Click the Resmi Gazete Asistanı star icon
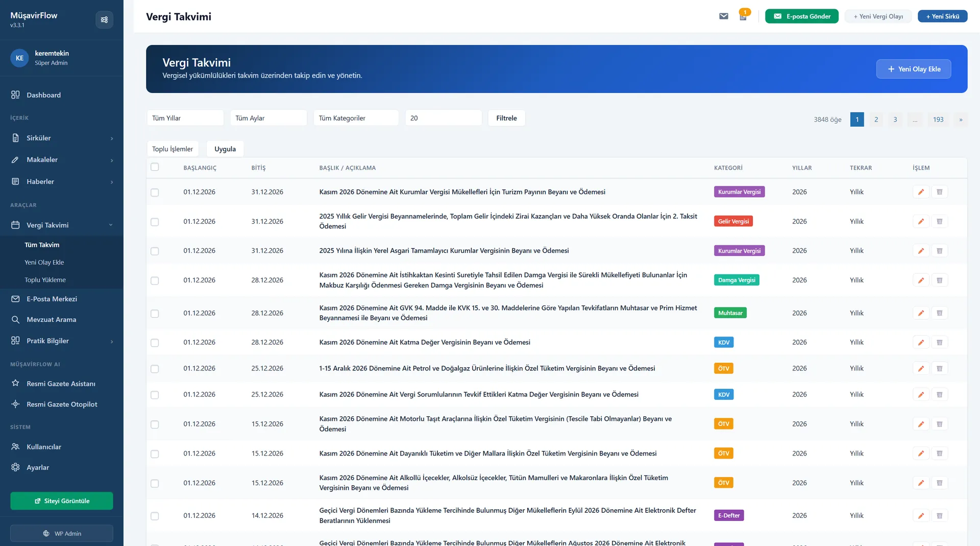Image resolution: width=980 pixels, height=546 pixels. 15,384
